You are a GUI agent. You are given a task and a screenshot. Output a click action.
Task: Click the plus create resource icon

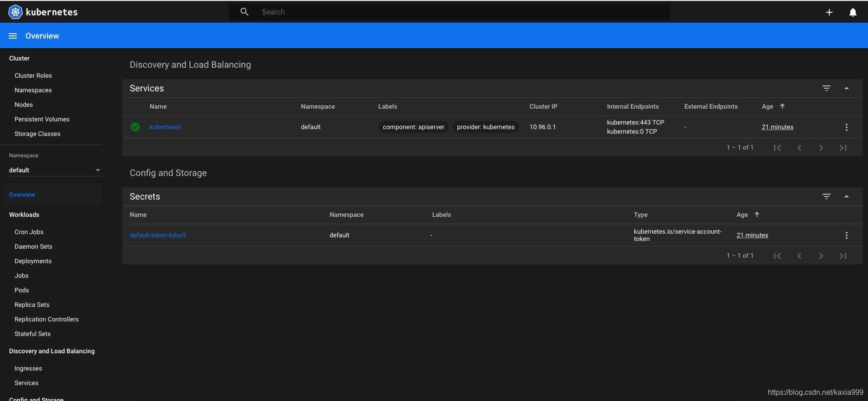pos(829,12)
